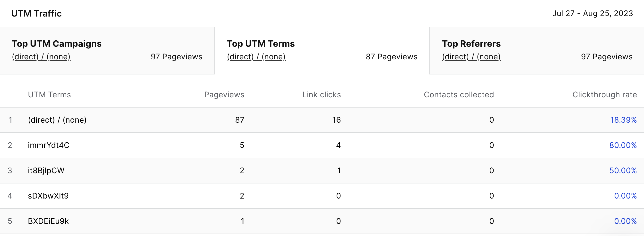Click (direct) / (none) link under Top Referrers
The width and height of the screenshot is (644, 236).
[x=471, y=57]
